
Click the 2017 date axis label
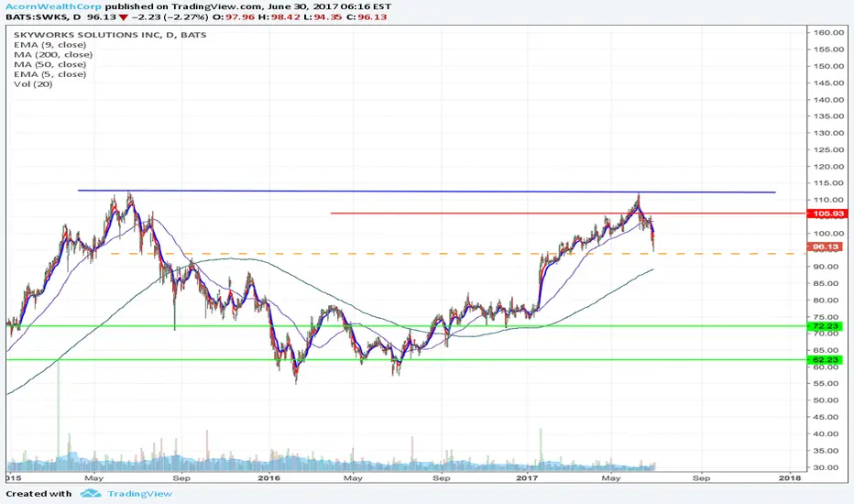(527, 478)
